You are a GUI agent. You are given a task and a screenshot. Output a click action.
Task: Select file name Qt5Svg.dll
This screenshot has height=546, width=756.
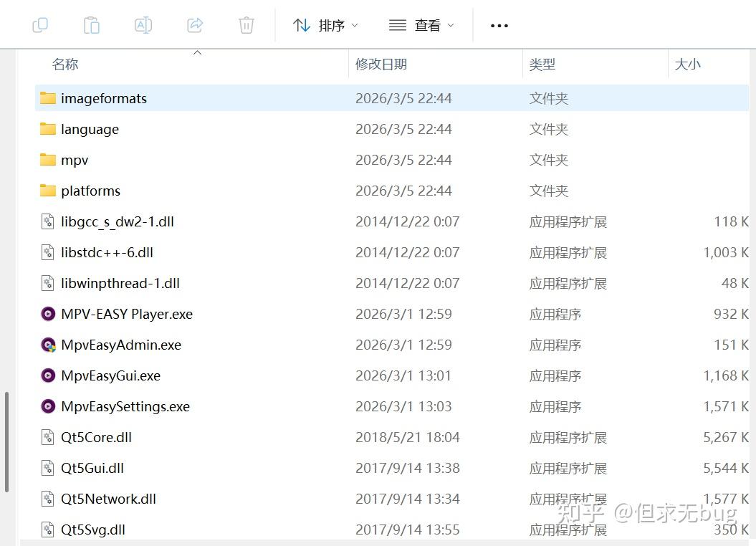click(x=93, y=530)
